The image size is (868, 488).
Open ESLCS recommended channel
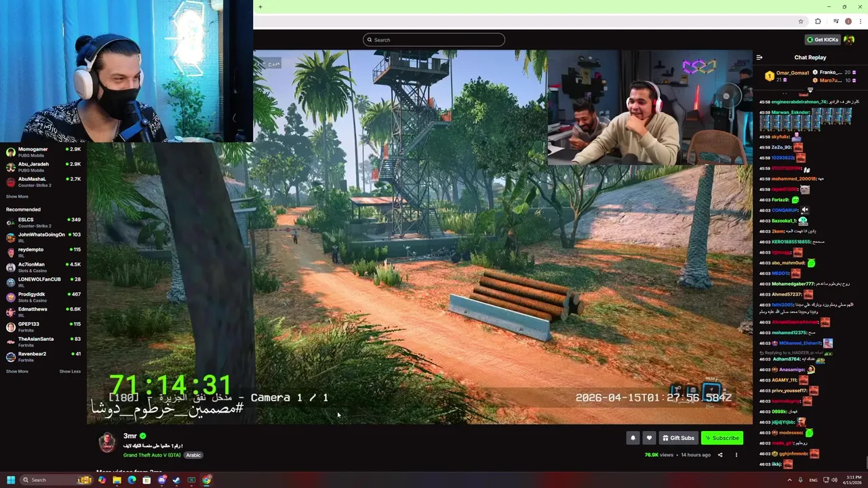43,222
